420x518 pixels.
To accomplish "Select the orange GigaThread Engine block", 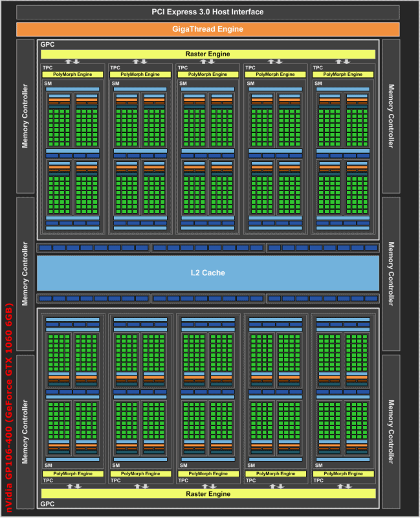I will click(208, 28).
